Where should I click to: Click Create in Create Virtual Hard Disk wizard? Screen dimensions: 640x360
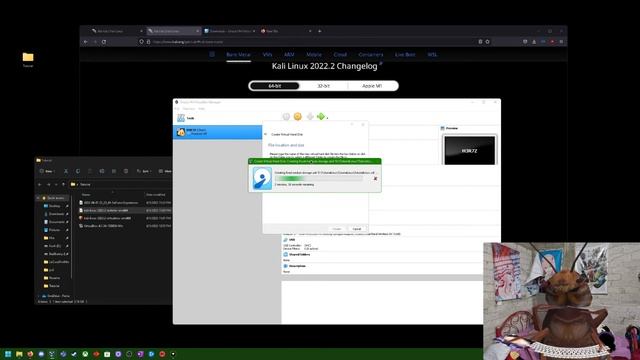click(337, 229)
